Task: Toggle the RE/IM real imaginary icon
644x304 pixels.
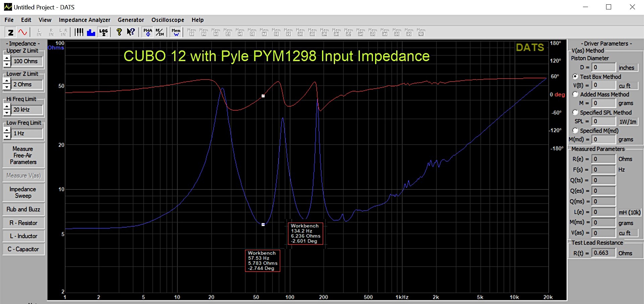Action: [160, 32]
